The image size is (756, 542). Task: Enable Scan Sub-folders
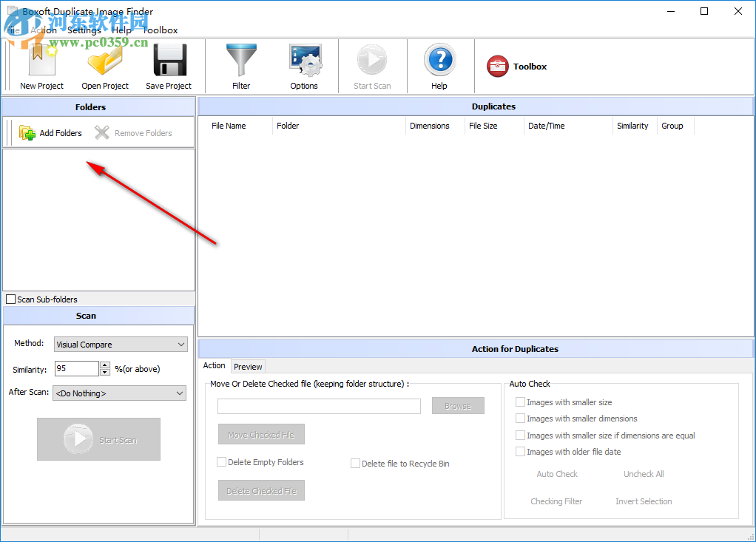pyautogui.click(x=11, y=298)
